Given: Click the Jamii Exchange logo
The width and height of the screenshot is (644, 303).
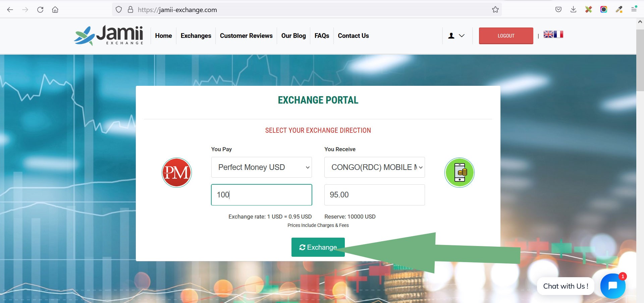Looking at the screenshot, I should point(109,36).
